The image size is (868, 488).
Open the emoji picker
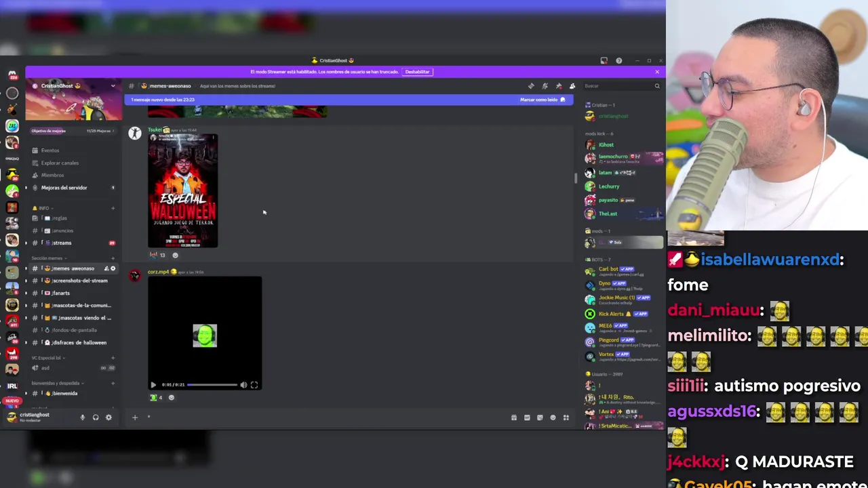pyautogui.click(x=553, y=418)
